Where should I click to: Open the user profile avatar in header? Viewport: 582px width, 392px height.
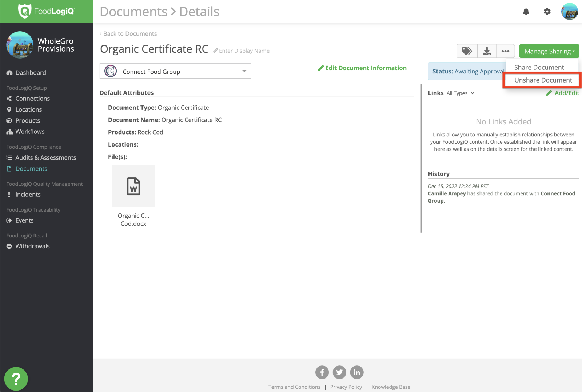pyautogui.click(x=570, y=12)
